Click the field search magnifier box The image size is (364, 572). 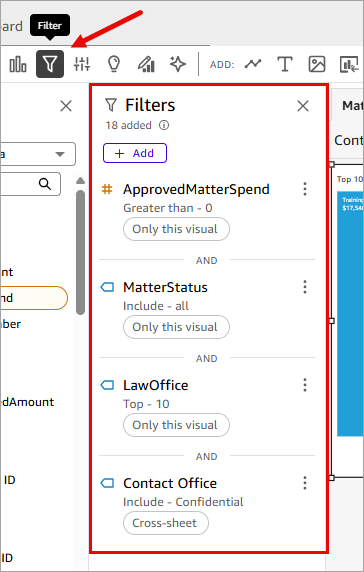(x=30, y=184)
